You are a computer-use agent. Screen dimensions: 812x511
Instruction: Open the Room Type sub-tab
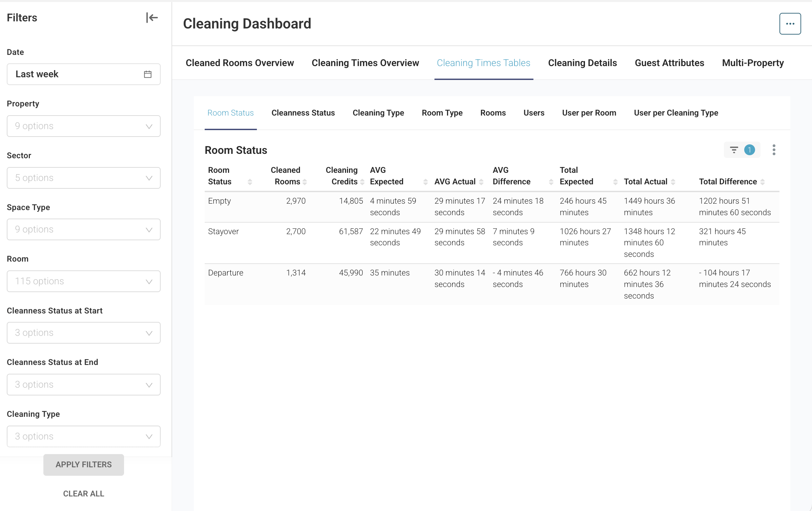click(x=442, y=113)
